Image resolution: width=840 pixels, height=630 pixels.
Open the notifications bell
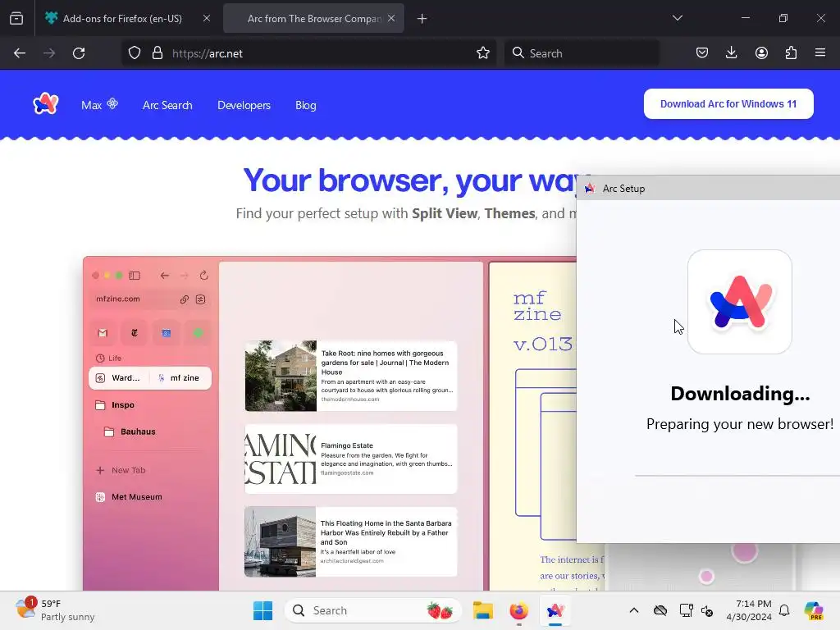[784, 610]
